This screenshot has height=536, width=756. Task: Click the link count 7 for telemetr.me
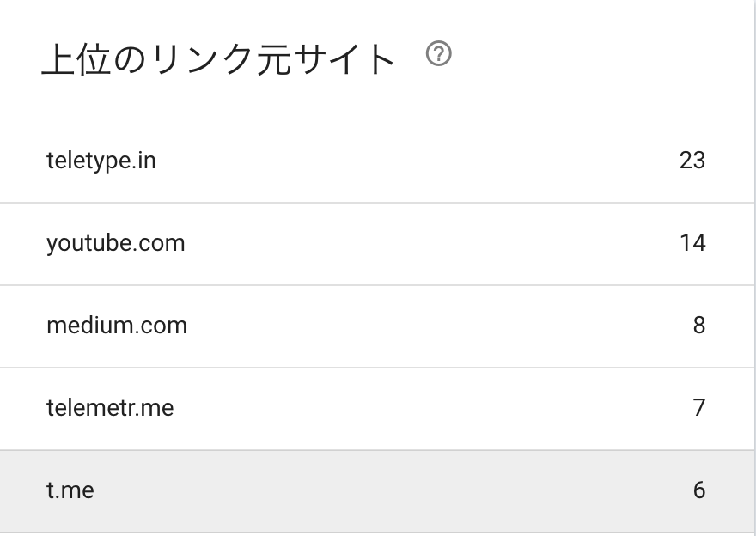point(699,408)
